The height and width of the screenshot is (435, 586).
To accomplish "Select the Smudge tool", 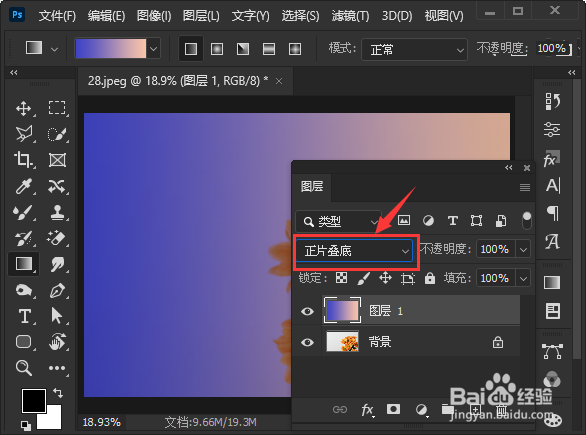I will pyautogui.click(x=57, y=264).
